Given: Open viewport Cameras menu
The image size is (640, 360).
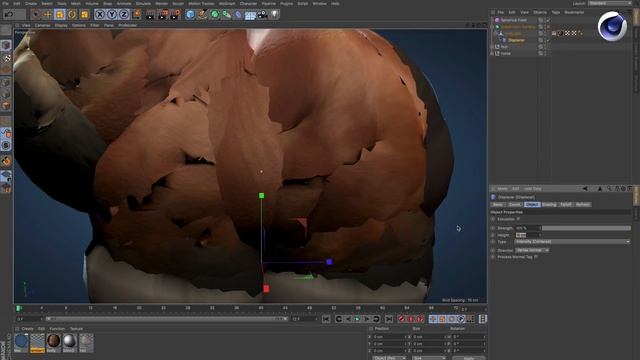Looking at the screenshot, I should (42, 25).
